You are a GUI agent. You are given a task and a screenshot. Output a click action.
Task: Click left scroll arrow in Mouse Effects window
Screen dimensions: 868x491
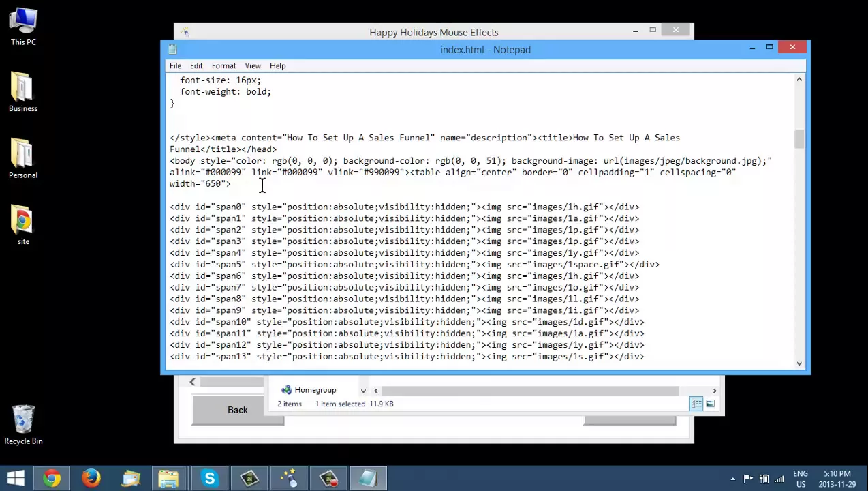click(192, 382)
